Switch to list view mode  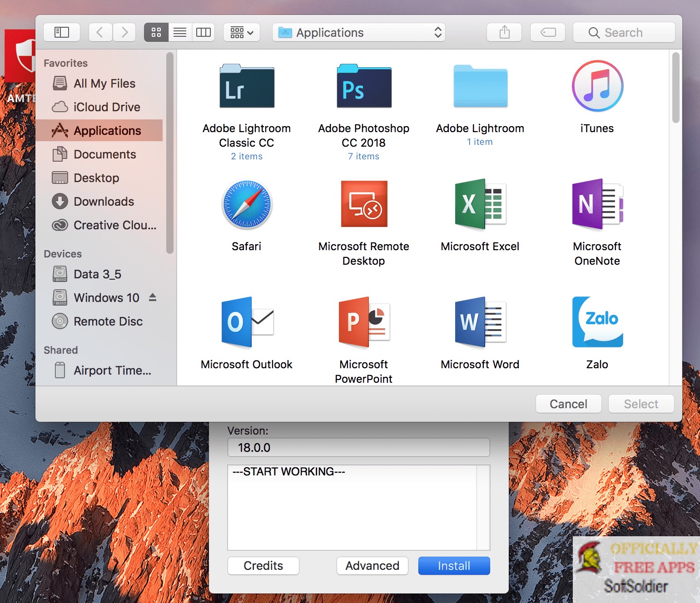point(180,32)
